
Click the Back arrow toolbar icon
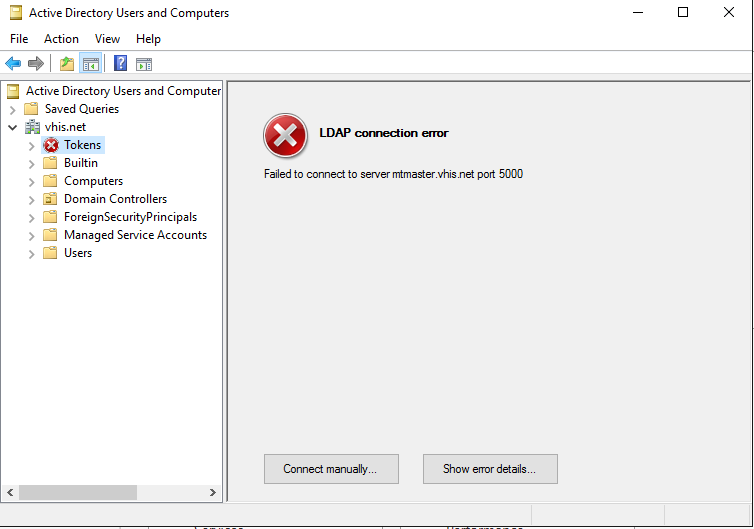(x=13, y=63)
